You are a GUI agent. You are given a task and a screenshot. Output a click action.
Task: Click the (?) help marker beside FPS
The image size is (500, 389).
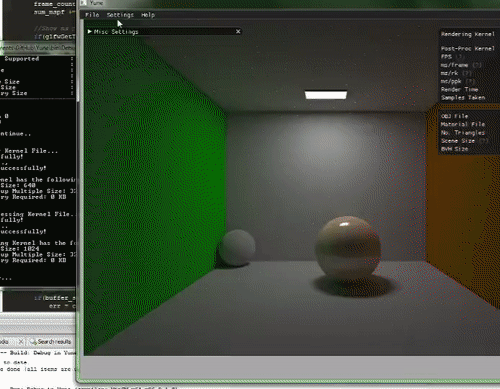[460, 57]
